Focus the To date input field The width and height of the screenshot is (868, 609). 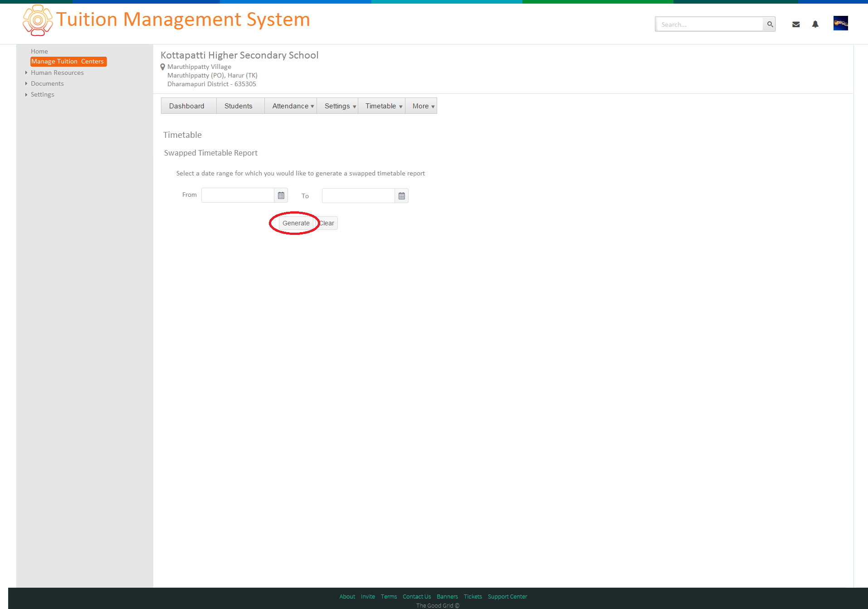[358, 196]
